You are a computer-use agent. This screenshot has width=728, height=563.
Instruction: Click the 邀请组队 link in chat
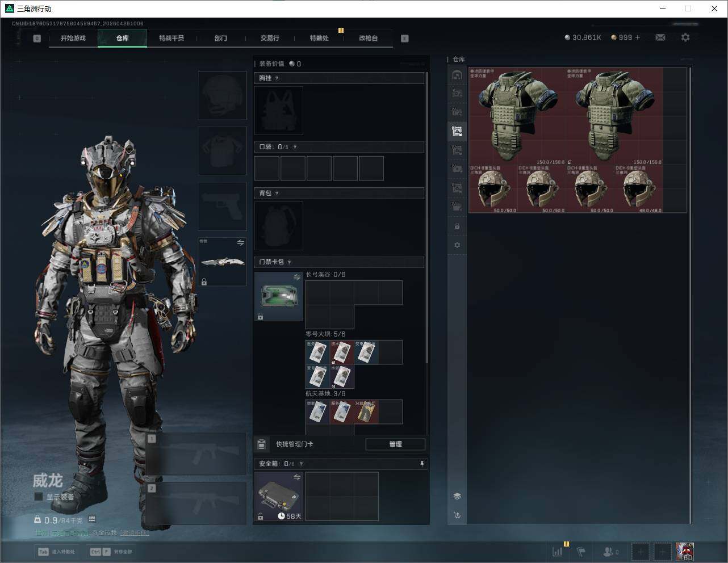135,533
